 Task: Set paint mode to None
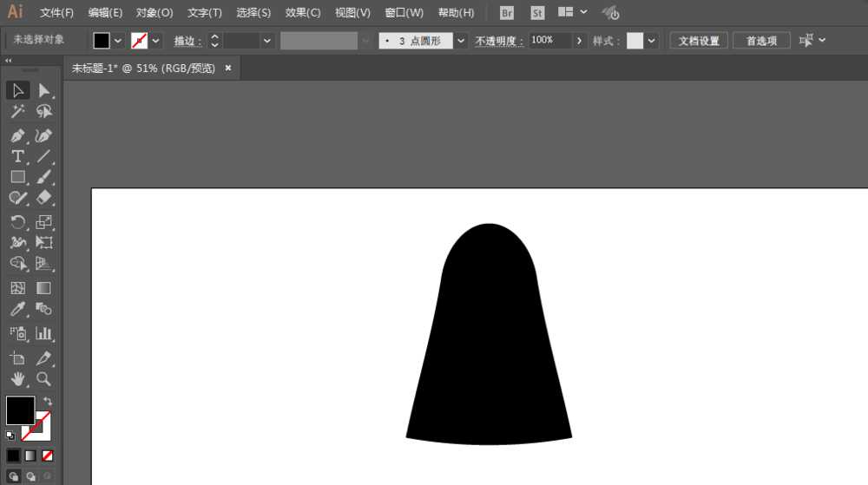tap(48, 456)
